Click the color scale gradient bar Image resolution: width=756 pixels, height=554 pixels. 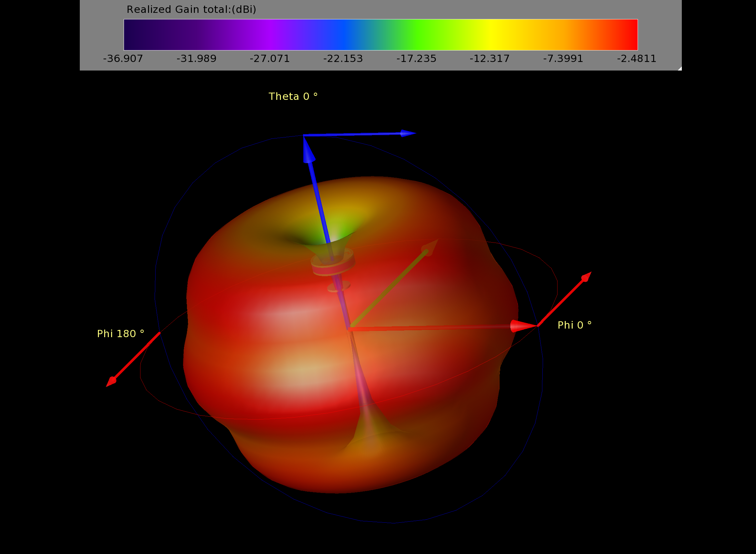point(381,35)
